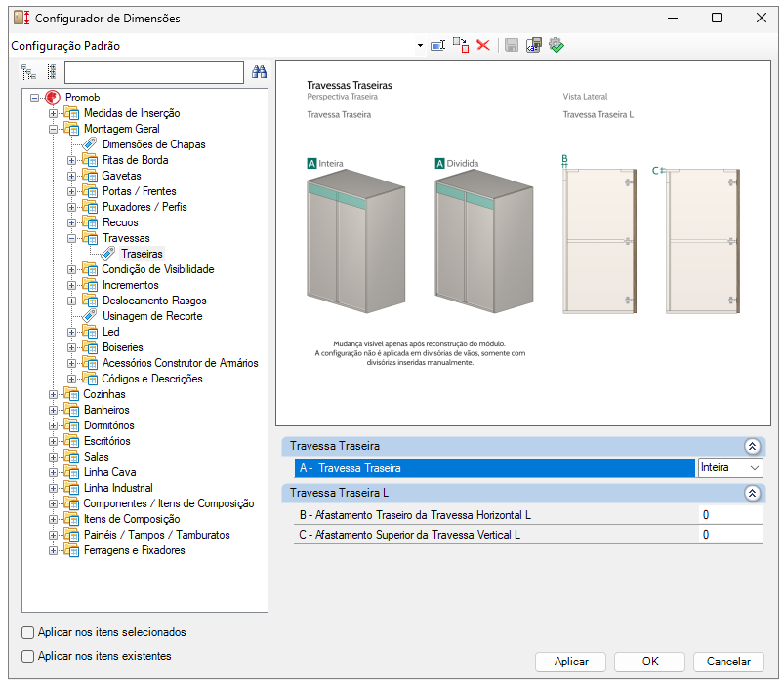Click the Aplicar button
Image resolution: width=784 pixels, height=683 pixels.
(570, 662)
